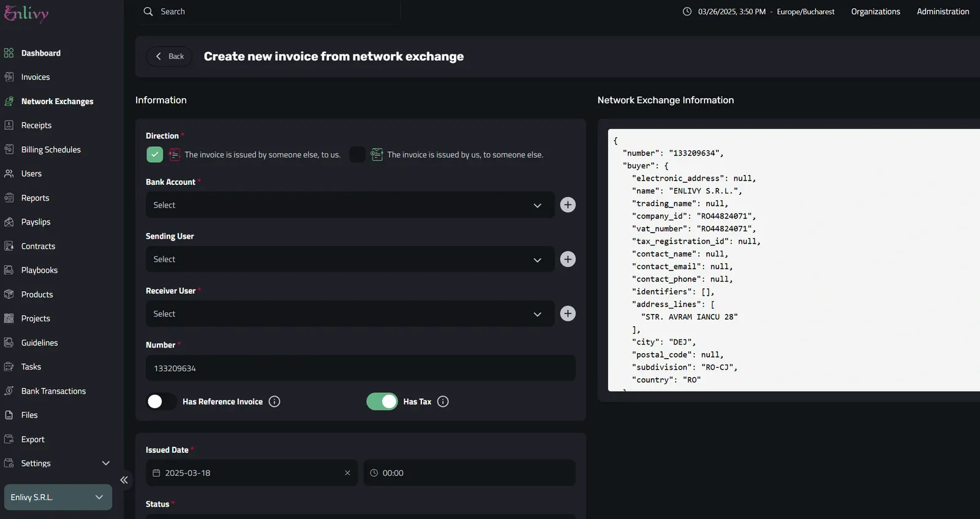The width and height of the screenshot is (980, 519).
Task: Click the Tasks sidebar icon
Action: [9, 367]
